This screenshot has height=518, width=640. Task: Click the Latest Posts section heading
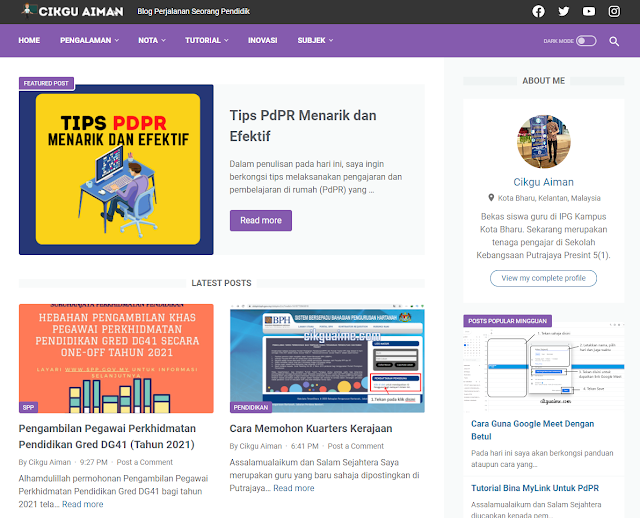[x=221, y=283]
